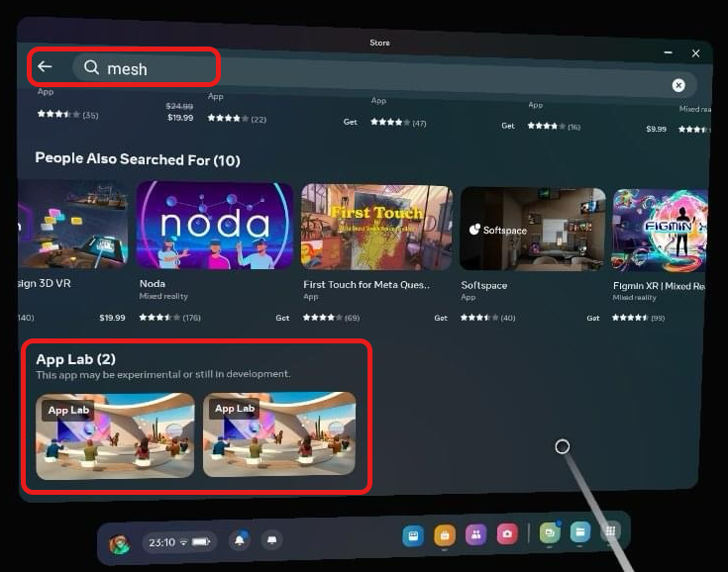The width and height of the screenshot is (728, 572).
Task: Open the Softspace app thumbnail
Action: pos(532,229)
